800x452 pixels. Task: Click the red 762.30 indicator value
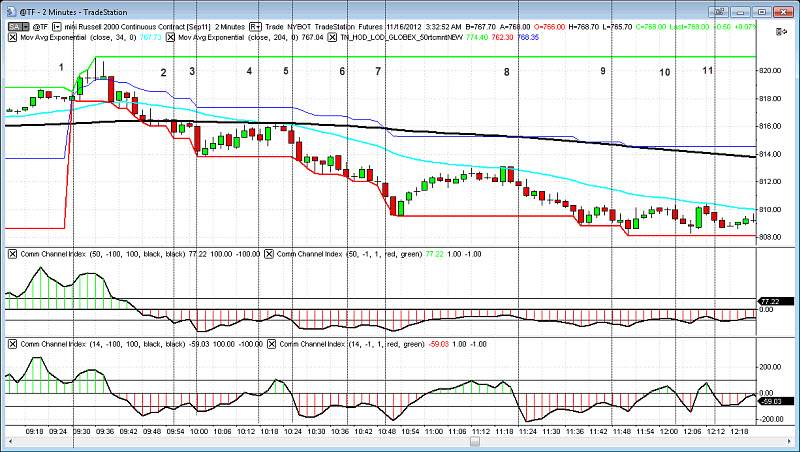tap(503, 37)
